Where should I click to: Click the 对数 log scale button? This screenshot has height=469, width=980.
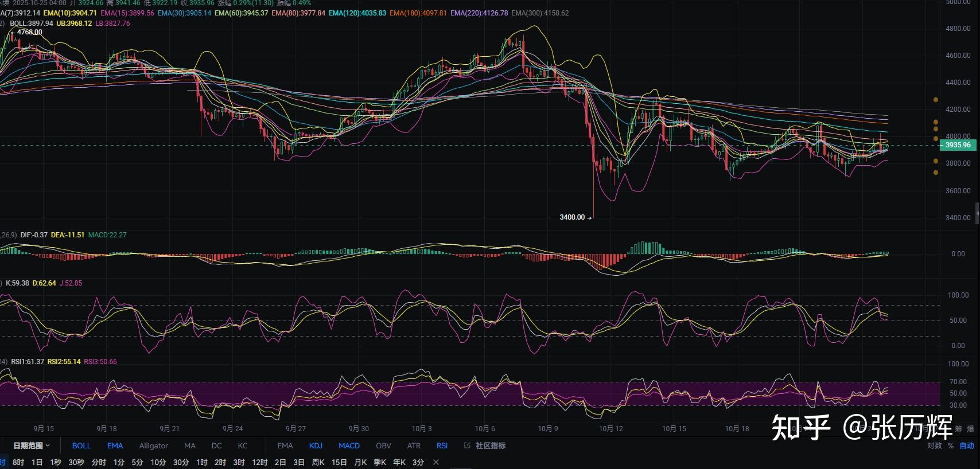935,445
